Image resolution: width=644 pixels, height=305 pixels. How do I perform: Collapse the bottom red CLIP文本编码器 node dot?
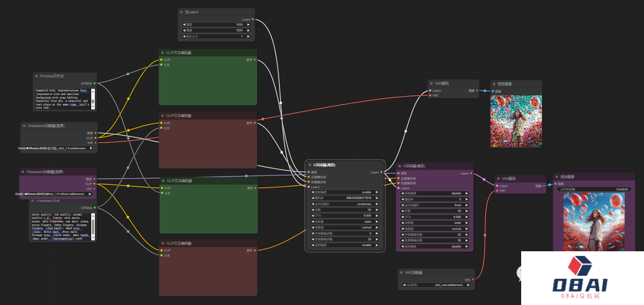point(163,244)
